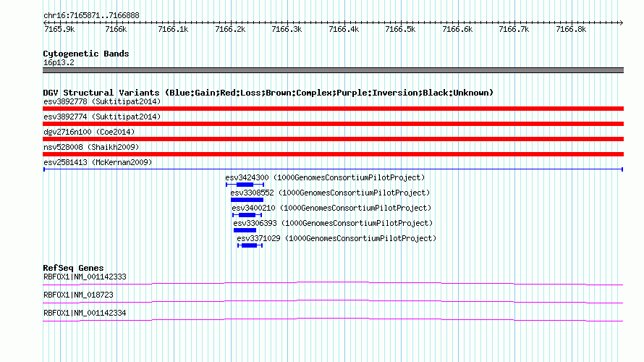Click the 16p13.2 band label

[x=59, y=62]
